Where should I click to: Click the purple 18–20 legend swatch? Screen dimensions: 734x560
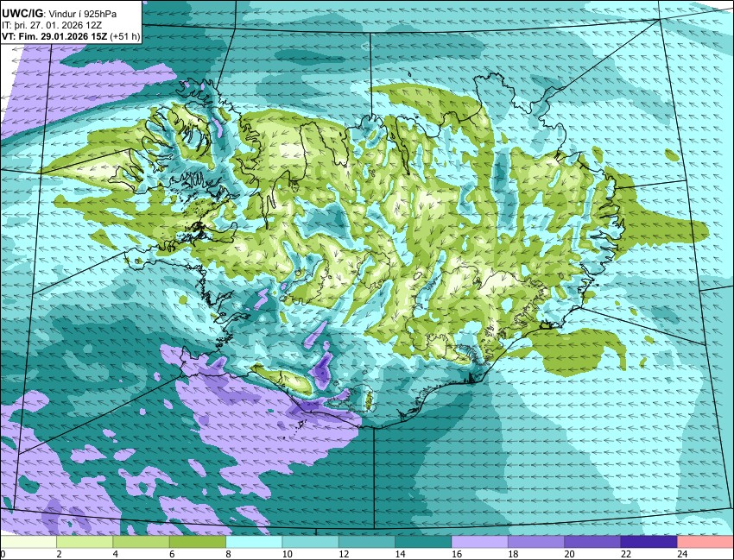[x=536, y=542]
